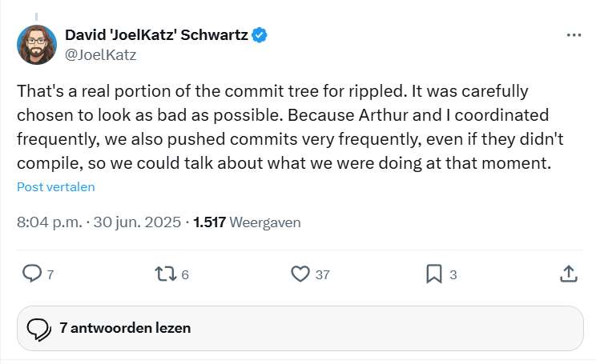Click the 'Post vertalen' translate link
Screen dimensions: 596x364
pos(56,187)
